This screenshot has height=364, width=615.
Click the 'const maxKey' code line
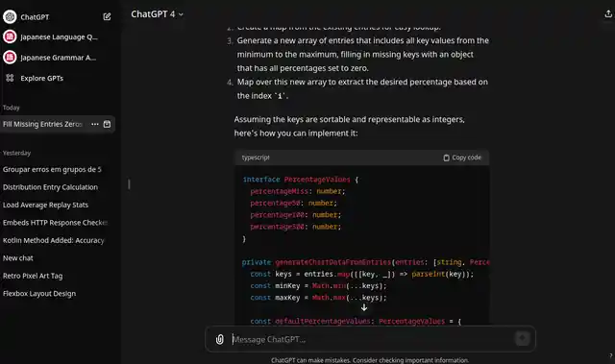coord(318,298)
